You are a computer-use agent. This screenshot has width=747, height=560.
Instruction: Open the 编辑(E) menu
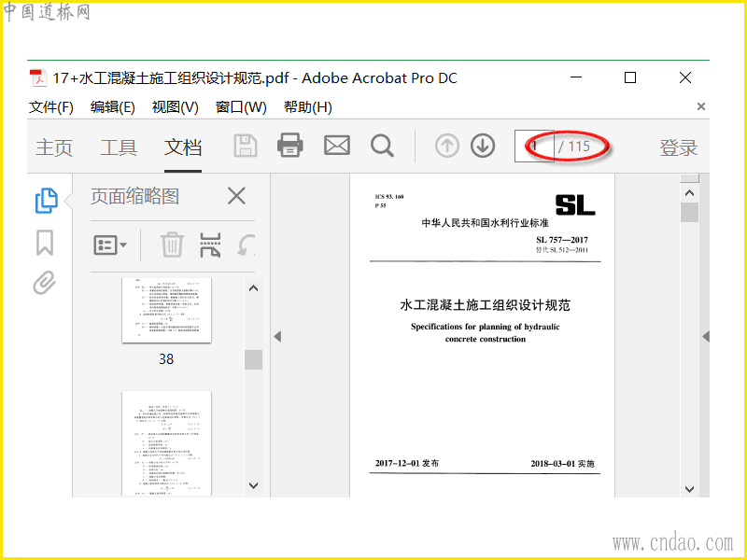(112, 107)
